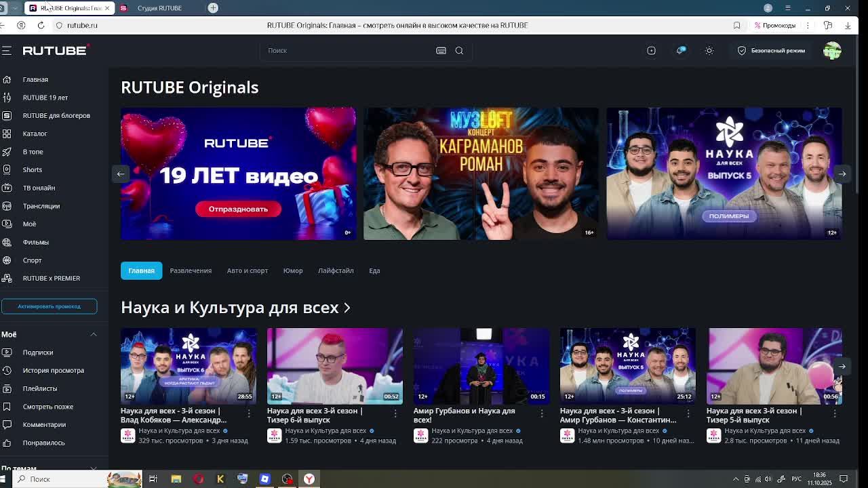This screenshot has height=488, width=868.
Task: Show previous banner in carousel
Action: click(121, 174)
